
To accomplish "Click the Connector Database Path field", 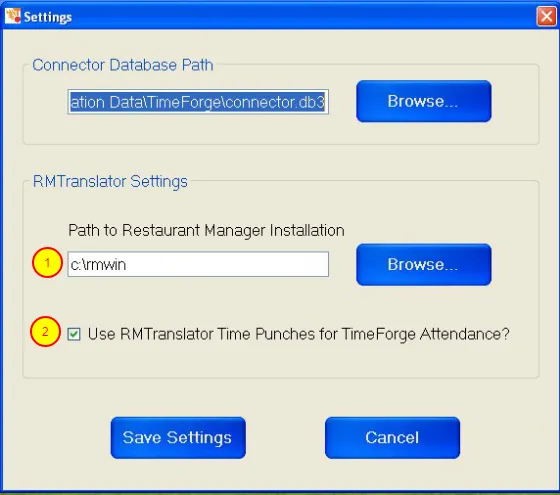I will click(198, 102).
